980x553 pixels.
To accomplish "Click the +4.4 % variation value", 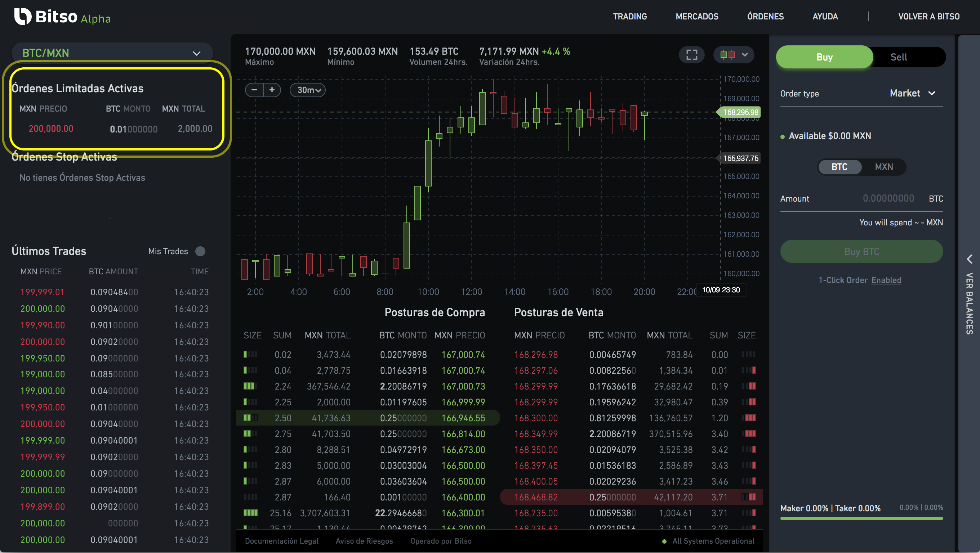I will coord(556,51).
